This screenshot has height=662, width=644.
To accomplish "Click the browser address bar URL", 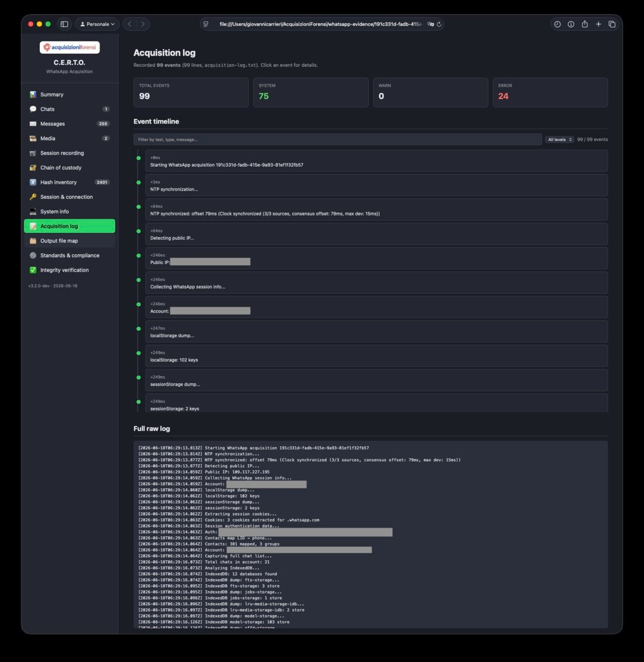I will click(320, 24).
